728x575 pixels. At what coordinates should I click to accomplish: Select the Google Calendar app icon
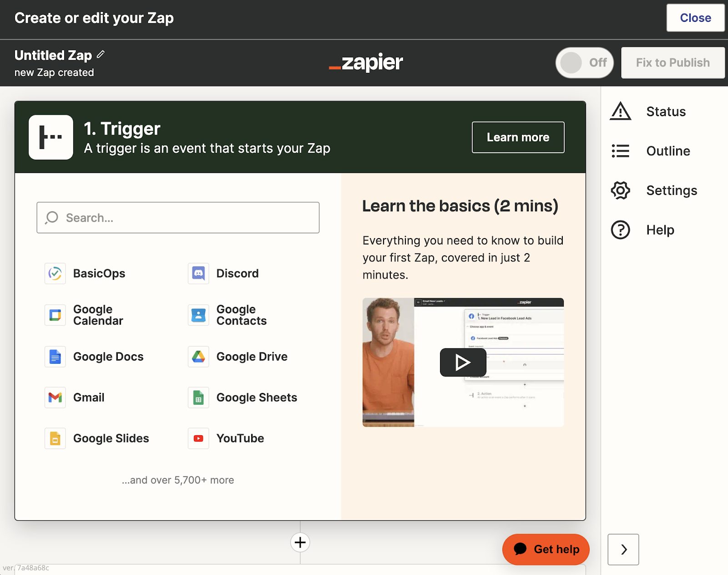click(55, 315)
